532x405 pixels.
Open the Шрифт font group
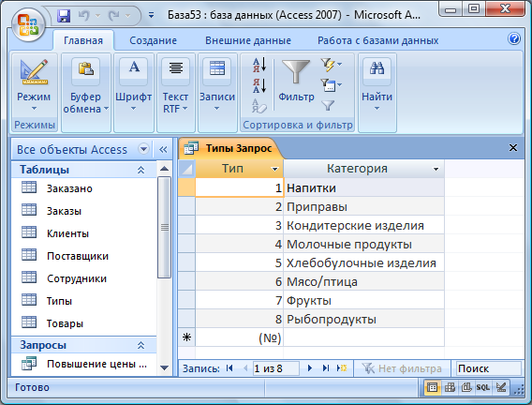134,92
